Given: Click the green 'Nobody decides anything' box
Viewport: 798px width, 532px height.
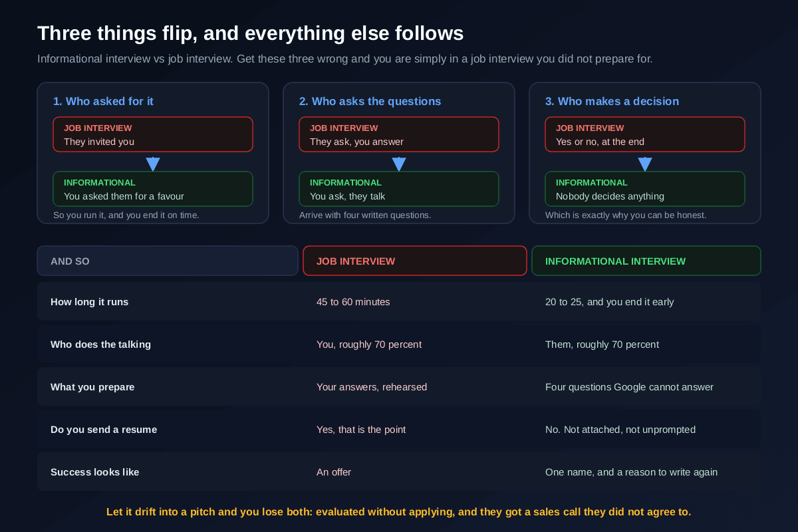Looking at the screenshot, I should [x=645, y=189].
